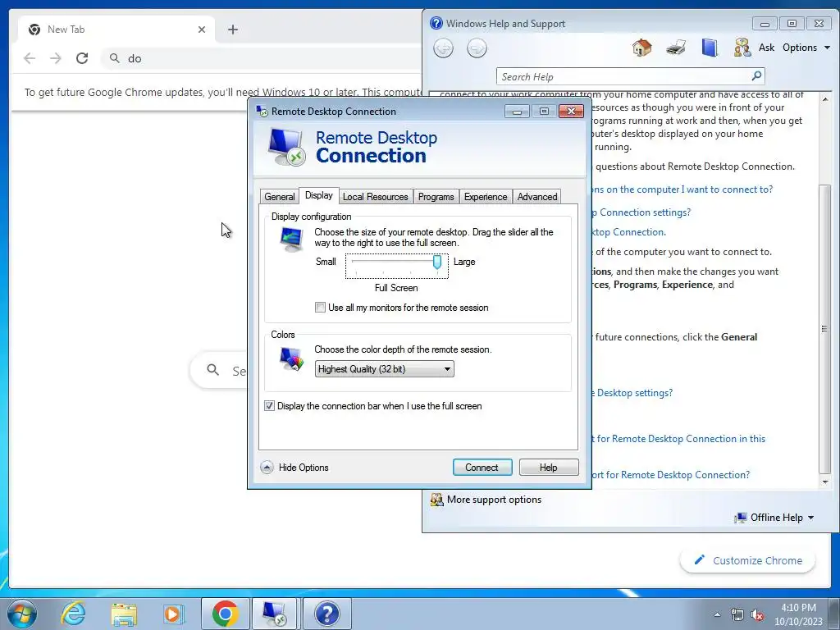Image resolution: width=840 pixels, height=630 pixels.
Task: Click Help window scroll up arrow
Action: pyautogui.click(x=825, y=99)
